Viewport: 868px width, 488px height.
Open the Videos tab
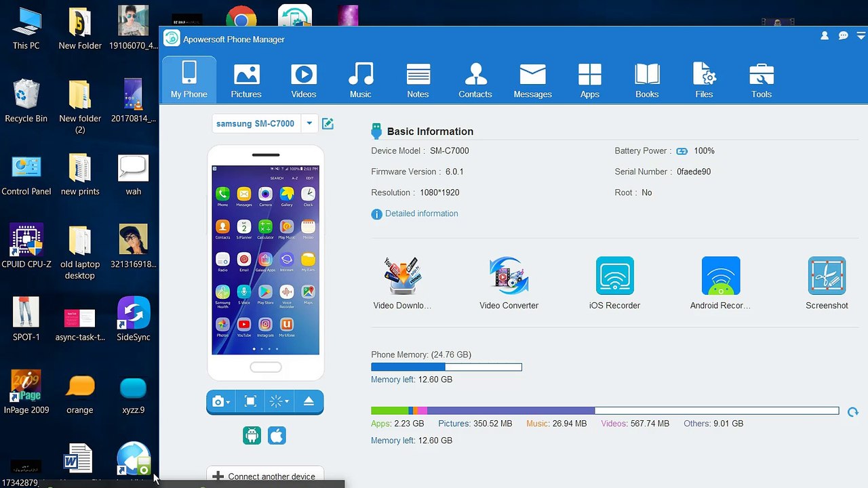304,80
